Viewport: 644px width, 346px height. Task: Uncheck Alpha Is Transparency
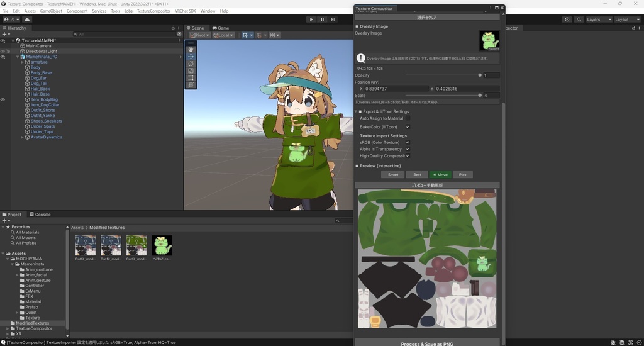click(x=408, y=148)
